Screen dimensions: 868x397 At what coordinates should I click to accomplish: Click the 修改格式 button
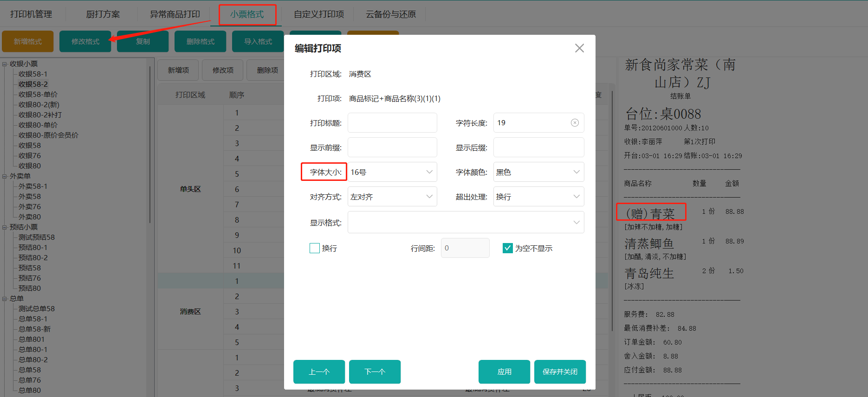(85, 41)
